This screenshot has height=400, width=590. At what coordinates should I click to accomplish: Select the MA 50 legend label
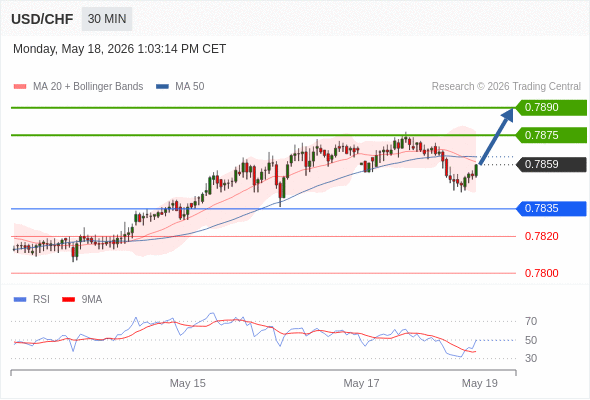190,87
